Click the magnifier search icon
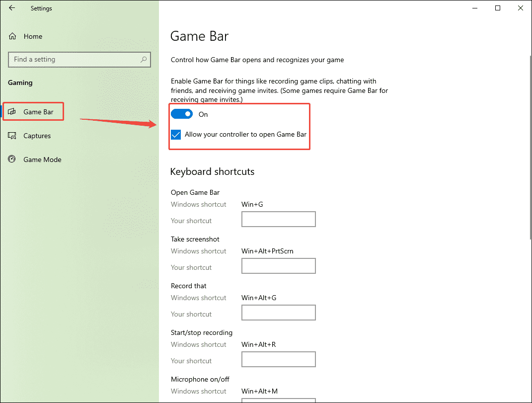The width and height of the screenshot is (532, 403). pos(144,60)
